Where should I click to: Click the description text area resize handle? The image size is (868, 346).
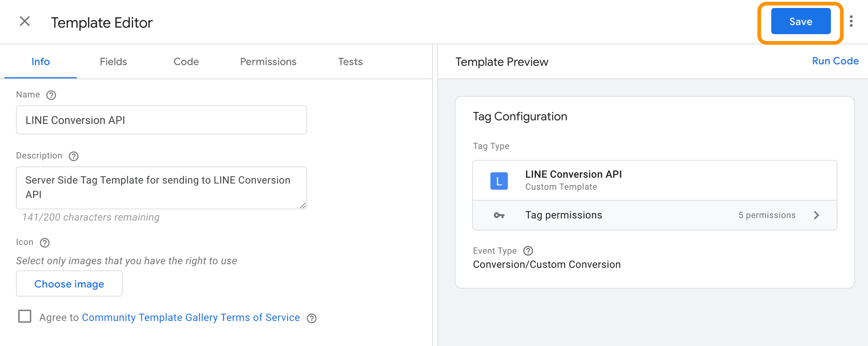pos(303,205)
